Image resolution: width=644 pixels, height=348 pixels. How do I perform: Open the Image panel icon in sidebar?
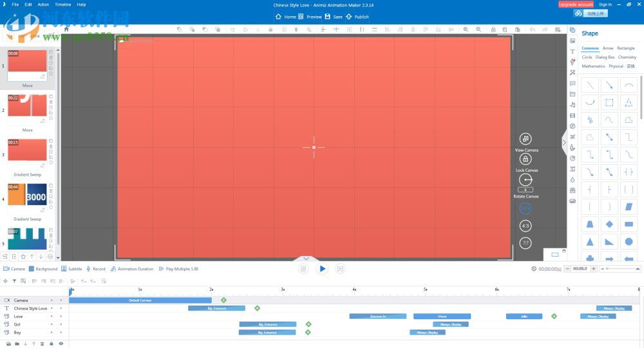(573, 41)
